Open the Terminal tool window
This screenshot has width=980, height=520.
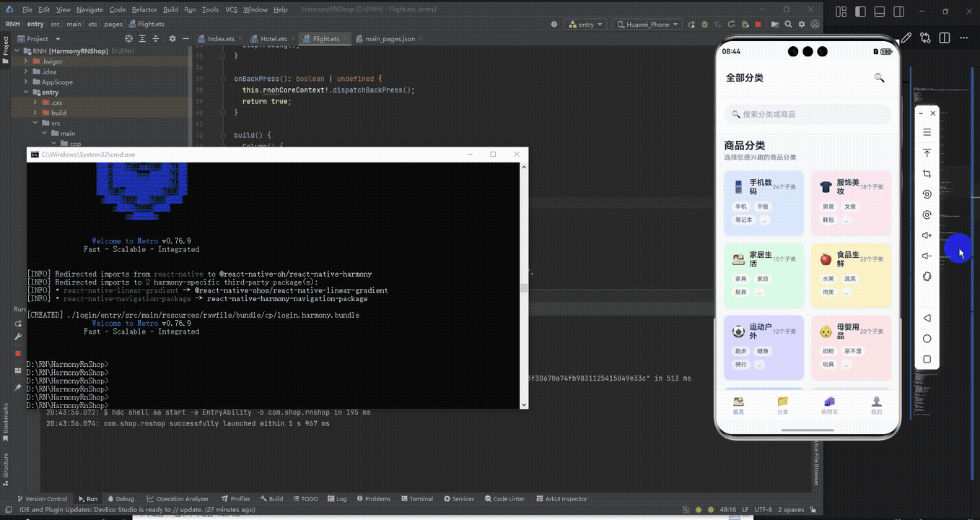click(x=416, y=498)
